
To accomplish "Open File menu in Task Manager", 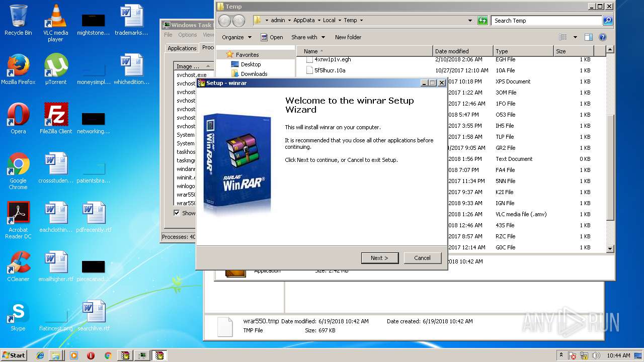I will [168, 35].
